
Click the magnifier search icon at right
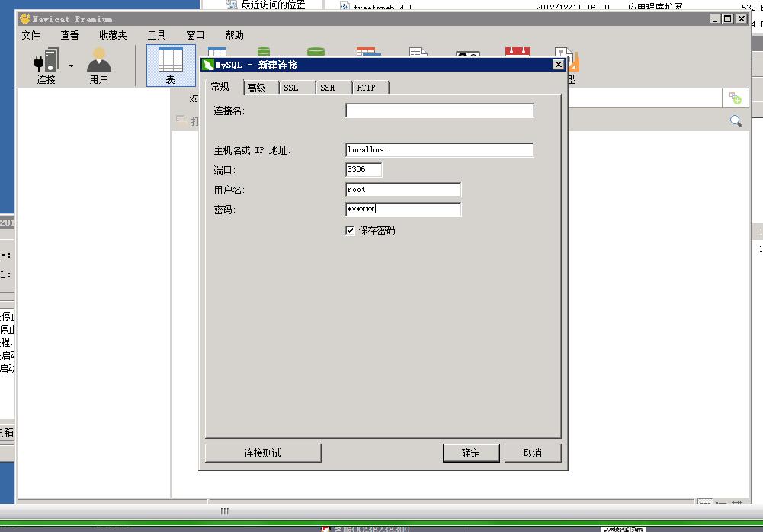736,121
